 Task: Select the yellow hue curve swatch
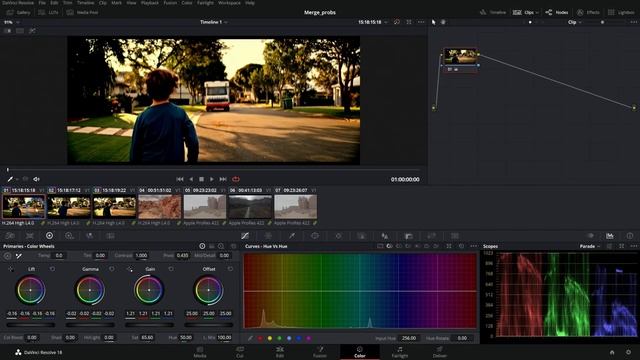click(x=270, y=338)
